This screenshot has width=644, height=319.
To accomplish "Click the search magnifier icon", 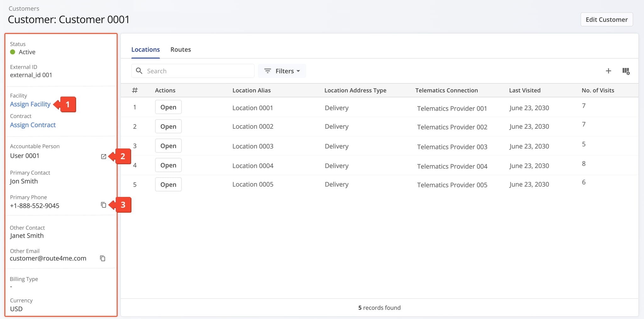I will (x=139, y=71).
